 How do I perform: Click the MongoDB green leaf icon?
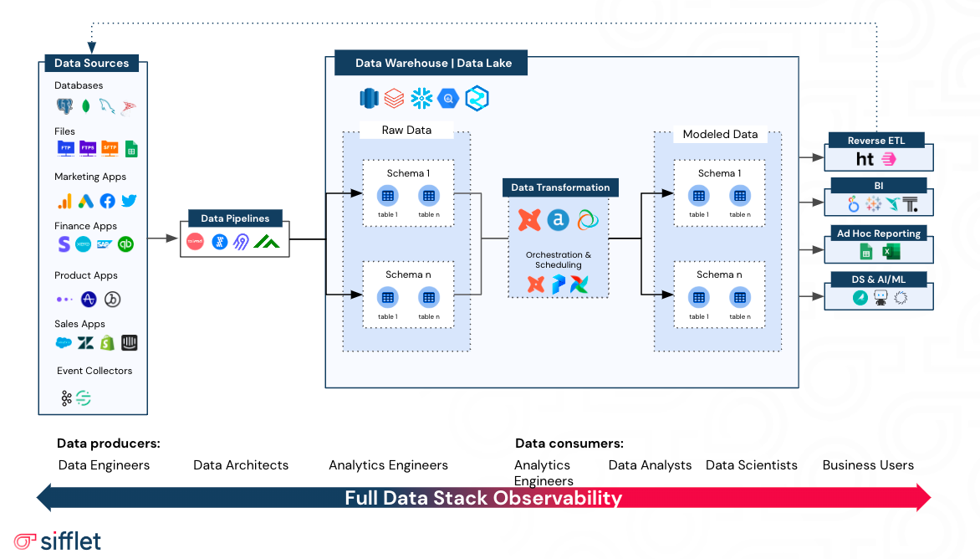(86, 106)
